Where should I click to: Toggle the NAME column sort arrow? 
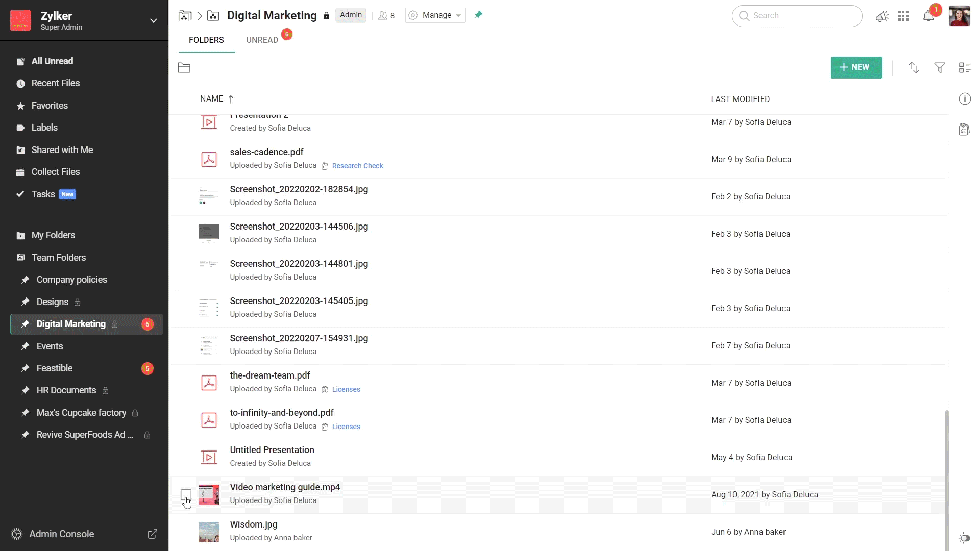pyautogui.click(x=231, y=99)
